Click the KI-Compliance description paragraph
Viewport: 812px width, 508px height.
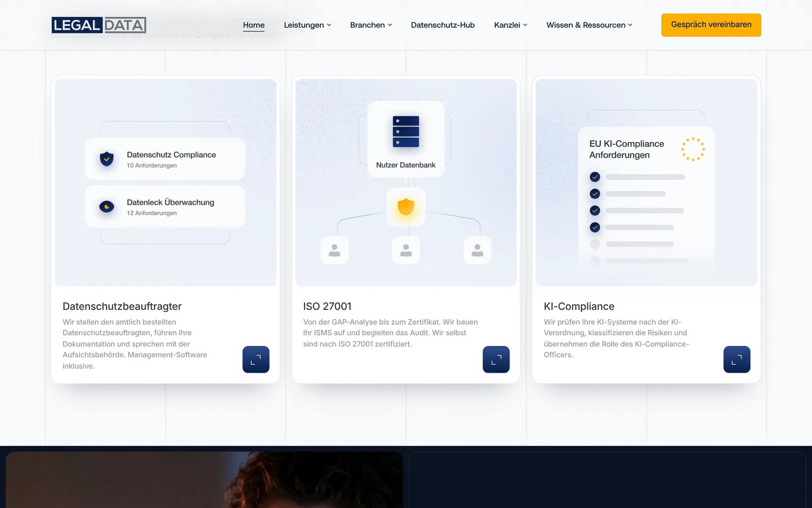617,338
